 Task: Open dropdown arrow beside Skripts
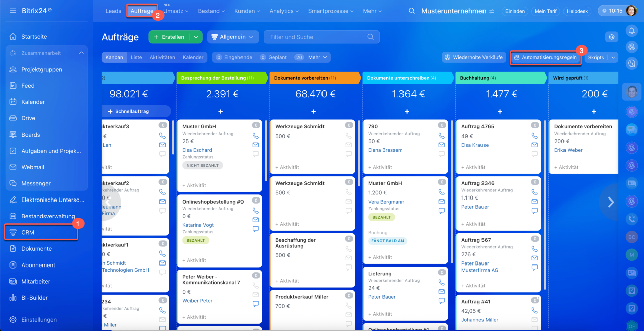coord(613,57)
